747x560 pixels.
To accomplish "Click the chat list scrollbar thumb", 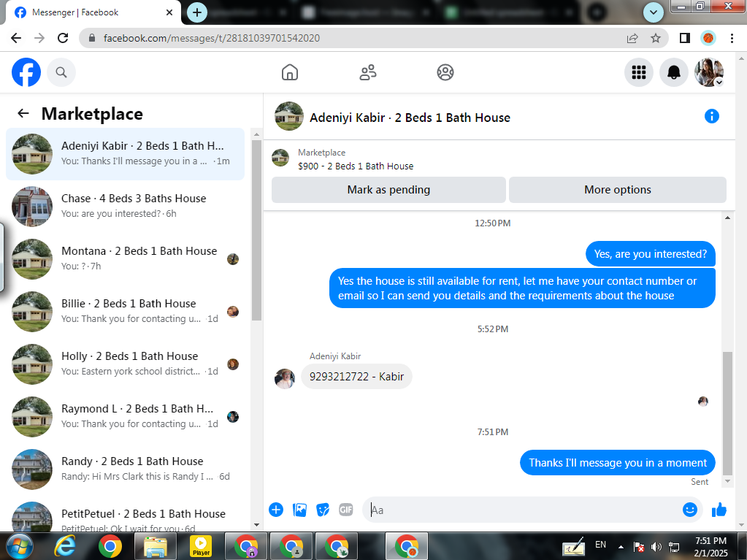I will pos(256,230).
